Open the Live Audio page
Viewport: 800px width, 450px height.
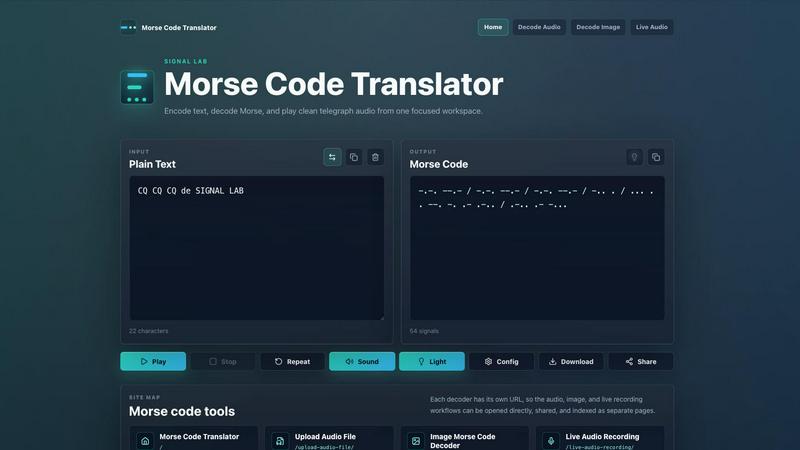(x=652, y=27)
